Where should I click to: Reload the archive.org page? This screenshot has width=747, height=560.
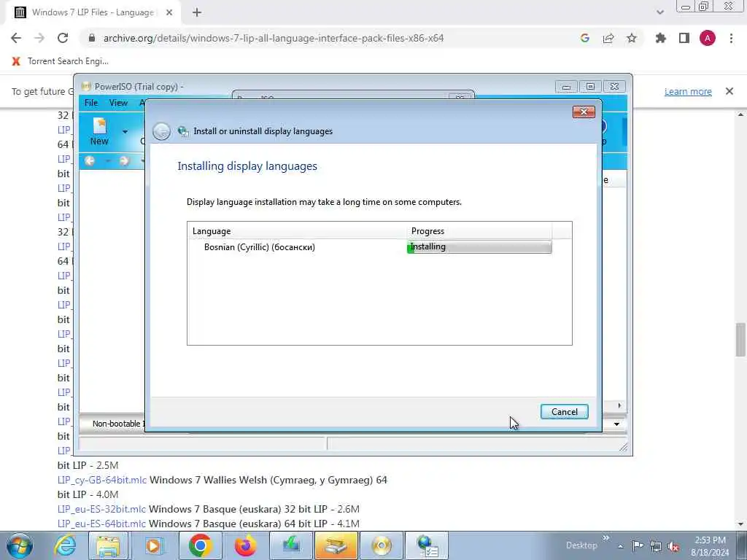click(63, 38)
